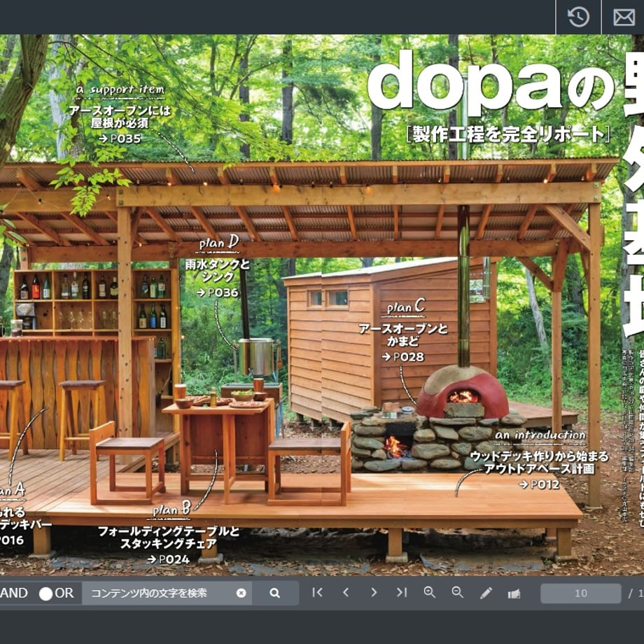
Task: Click the "アースオーブンと かまど" caption
Action: [403, 335]
